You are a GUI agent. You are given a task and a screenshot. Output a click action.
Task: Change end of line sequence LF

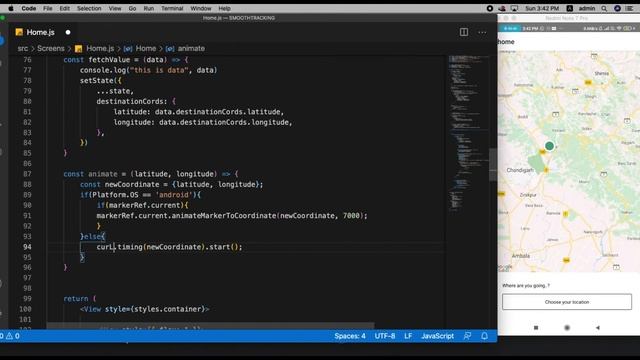(408, 336)
